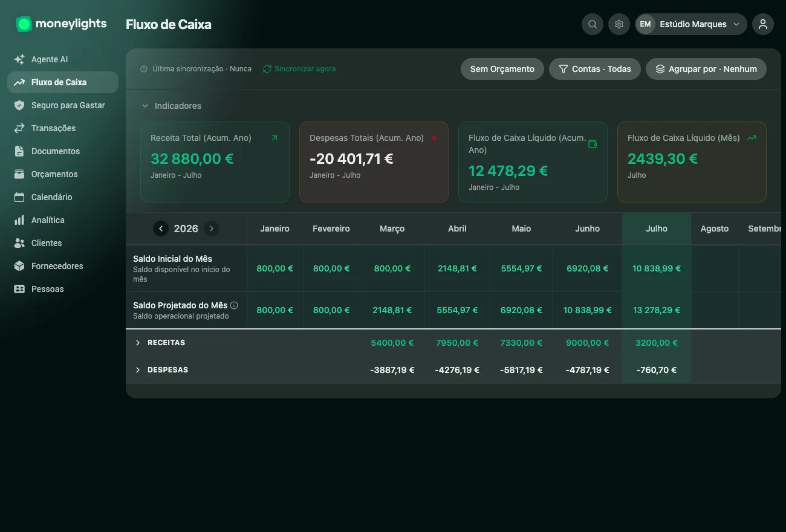Click the 2439,30 € monthly value
The image size is (786, 532).
tap(663, 159)
